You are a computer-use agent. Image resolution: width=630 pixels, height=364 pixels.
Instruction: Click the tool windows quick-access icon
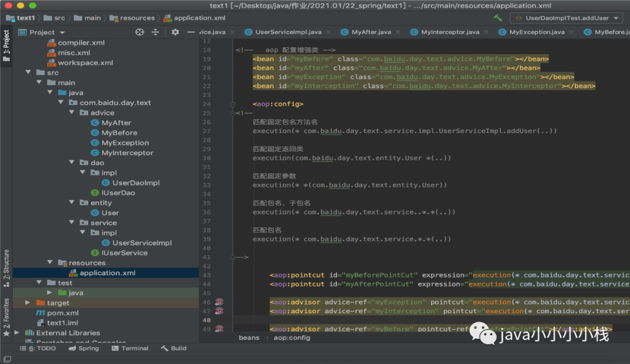point(7,359)
